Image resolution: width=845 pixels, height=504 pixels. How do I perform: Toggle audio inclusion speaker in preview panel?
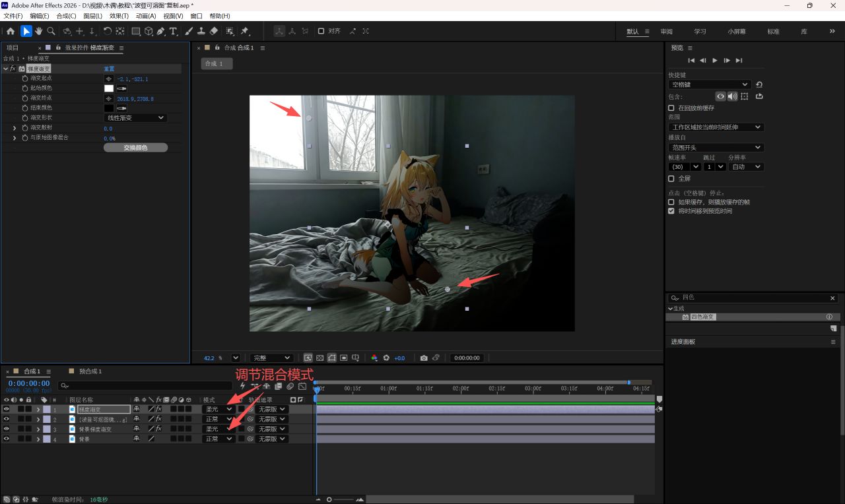[732, 96]
